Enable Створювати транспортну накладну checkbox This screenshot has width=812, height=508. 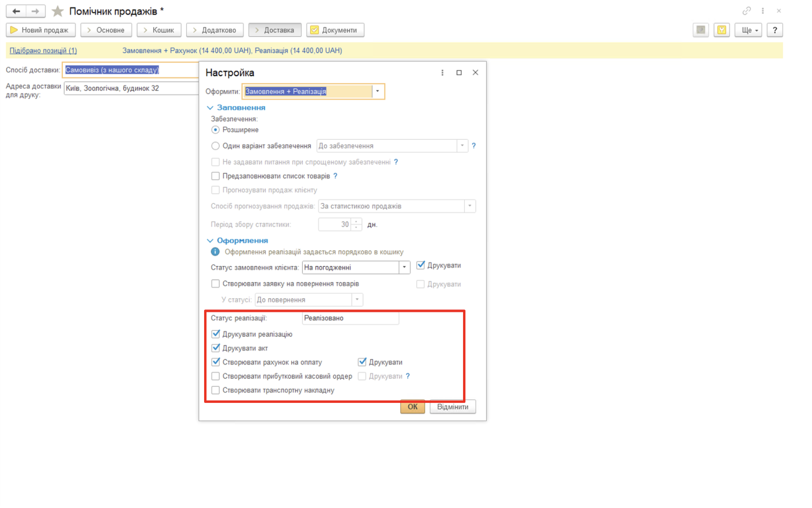click(x=216, y=390)
